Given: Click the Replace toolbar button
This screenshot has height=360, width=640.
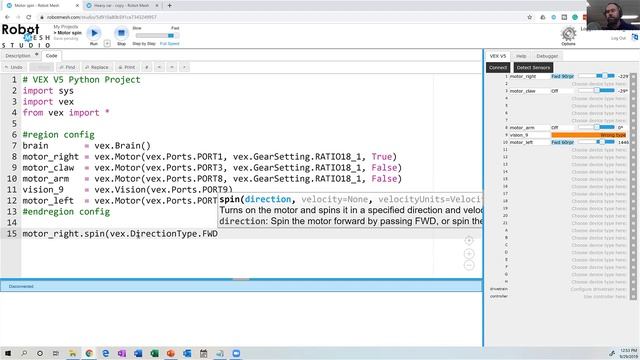Looking at the screenshot, I should [97, 67].
